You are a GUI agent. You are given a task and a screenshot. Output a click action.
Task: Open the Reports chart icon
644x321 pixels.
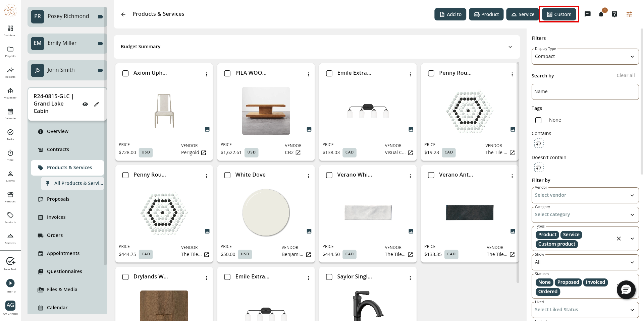(x=10, y=70)
